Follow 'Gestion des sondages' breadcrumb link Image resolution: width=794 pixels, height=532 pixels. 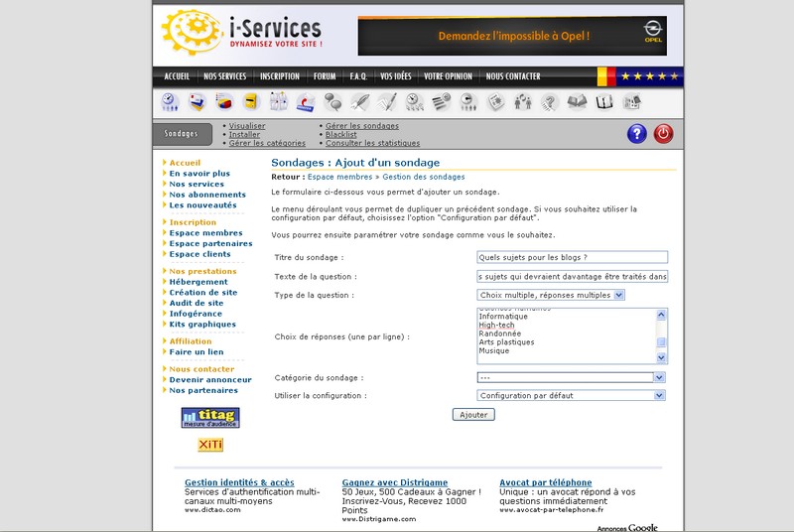[x=424, y=177]
